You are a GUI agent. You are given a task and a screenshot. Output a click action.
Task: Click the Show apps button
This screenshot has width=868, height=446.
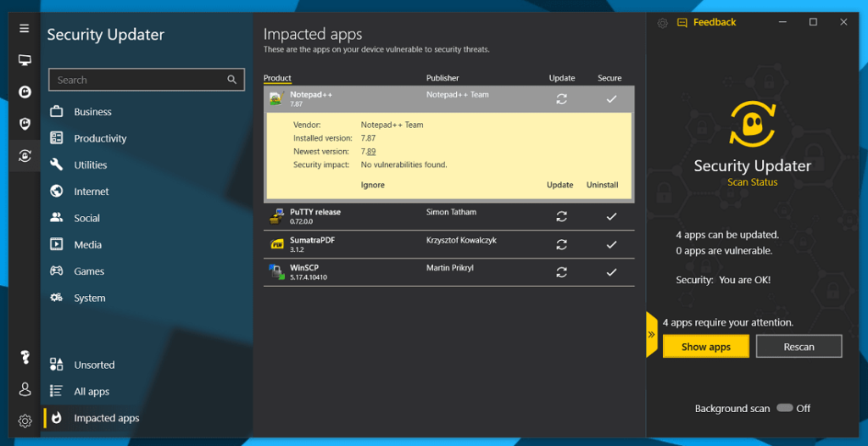[x=706, y=347]
